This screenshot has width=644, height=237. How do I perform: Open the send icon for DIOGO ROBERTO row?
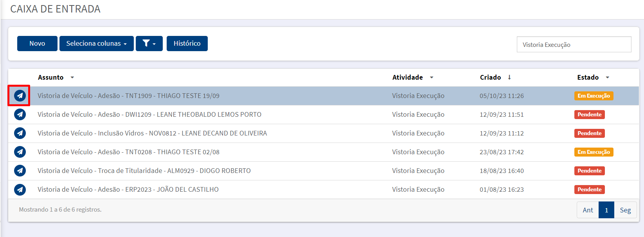[x=20, y=171]
